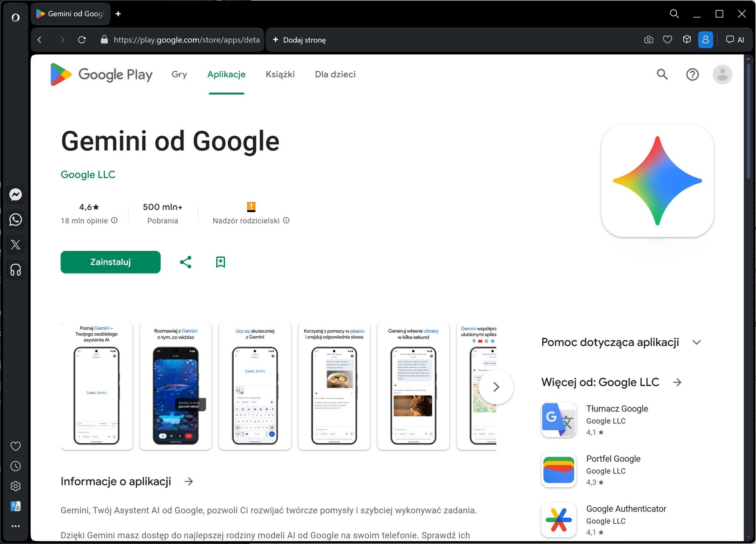Click the Gemini app icon image
The height and width of the screenshot is (544, 756).
pyautogui.click(x=657, y=181)
